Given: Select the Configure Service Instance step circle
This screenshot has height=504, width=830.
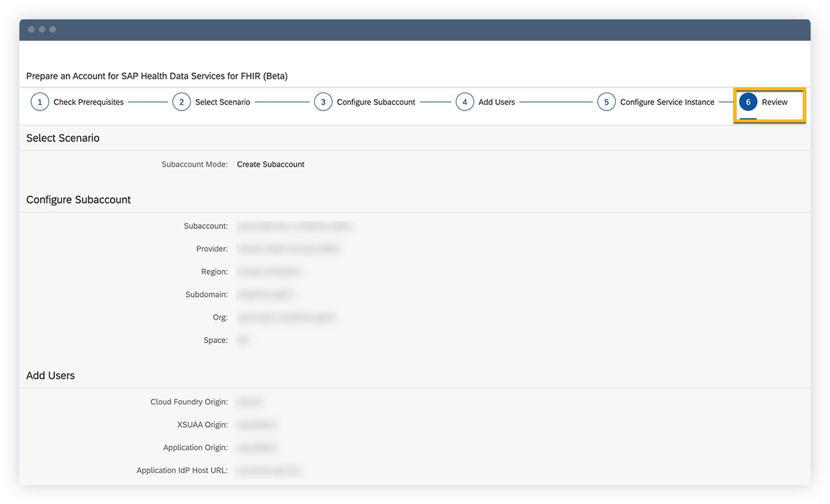Looking at the screenshot, I should [x=606, y=101].
